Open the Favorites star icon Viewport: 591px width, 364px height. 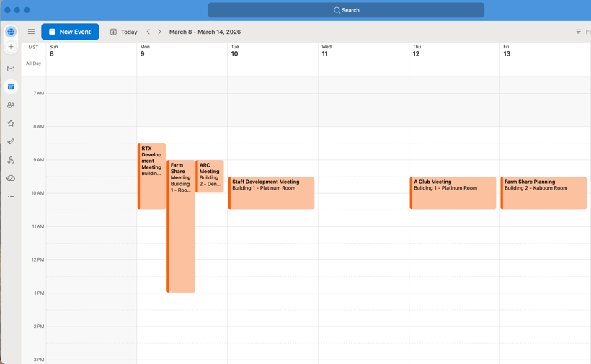pos(11,123)
